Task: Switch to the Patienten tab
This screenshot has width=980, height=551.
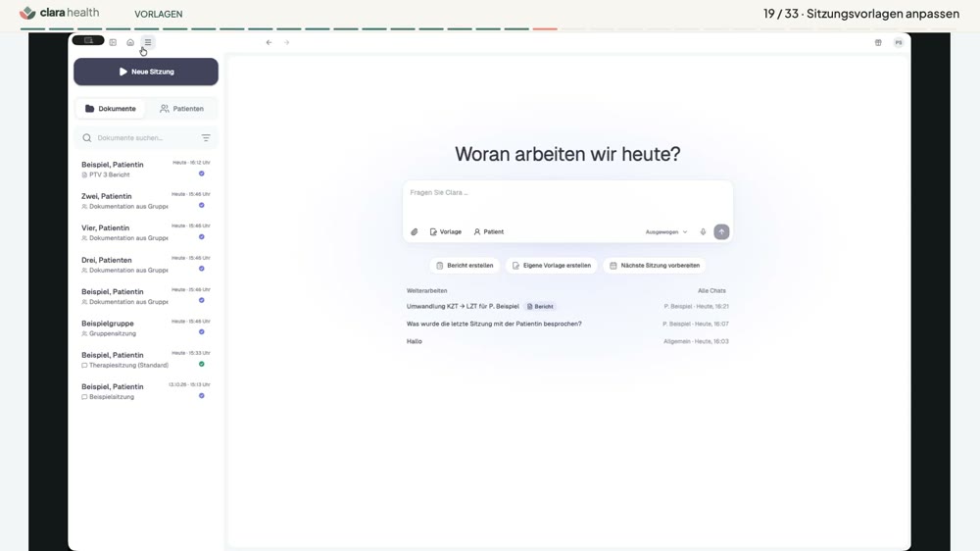Action: [x=182, y=109]
